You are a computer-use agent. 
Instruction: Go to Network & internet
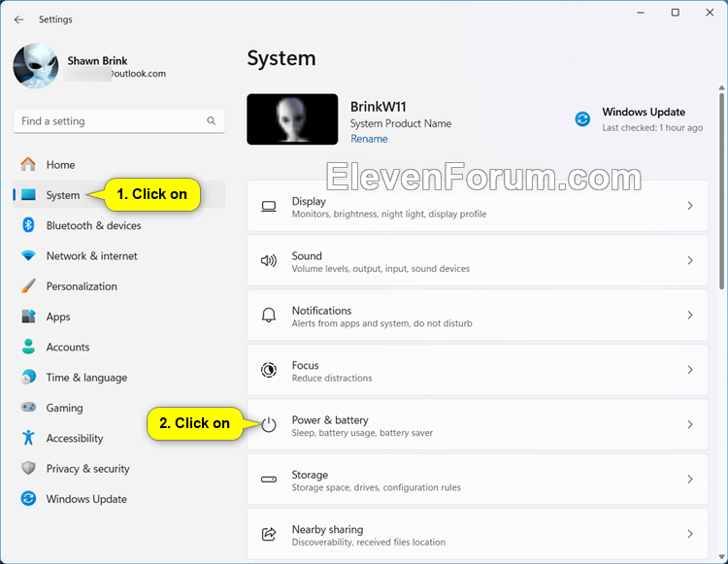[118, 255]
